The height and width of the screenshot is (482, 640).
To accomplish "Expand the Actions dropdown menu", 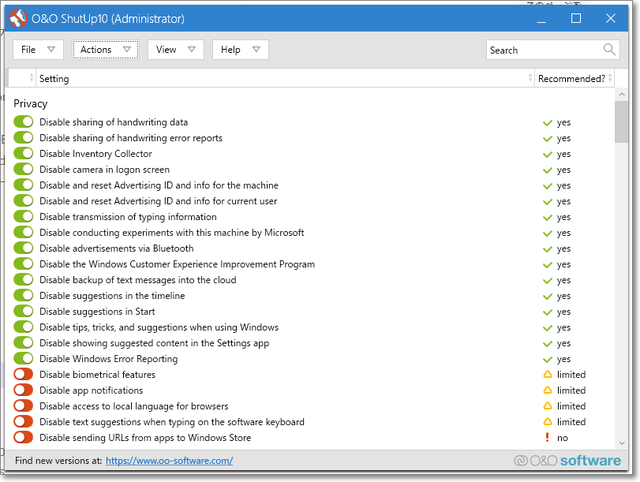I will pyautogui.click(x=105, y=50).
